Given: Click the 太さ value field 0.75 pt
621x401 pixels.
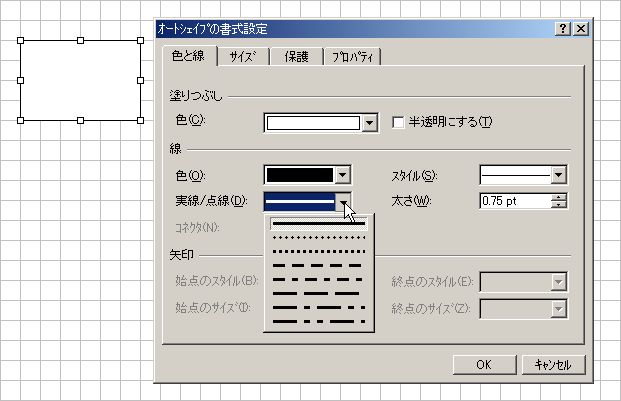Looking at the screenshot, I should coord(515,201).
